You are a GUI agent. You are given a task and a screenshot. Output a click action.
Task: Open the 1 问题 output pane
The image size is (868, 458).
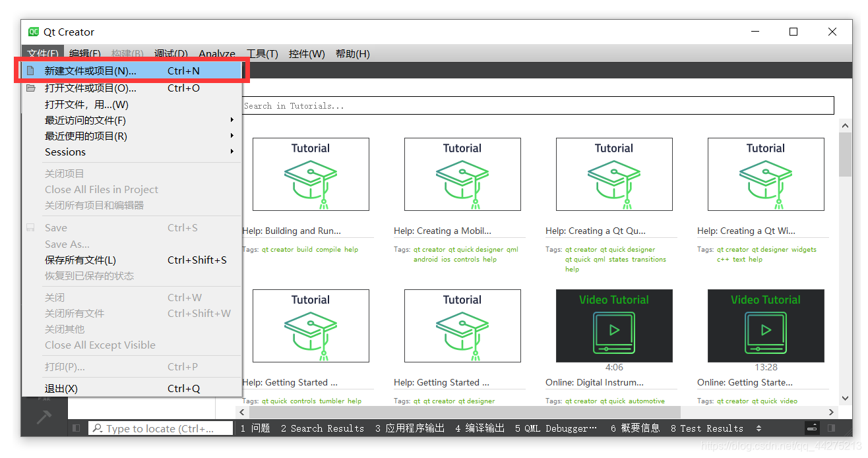click(255, 428)
